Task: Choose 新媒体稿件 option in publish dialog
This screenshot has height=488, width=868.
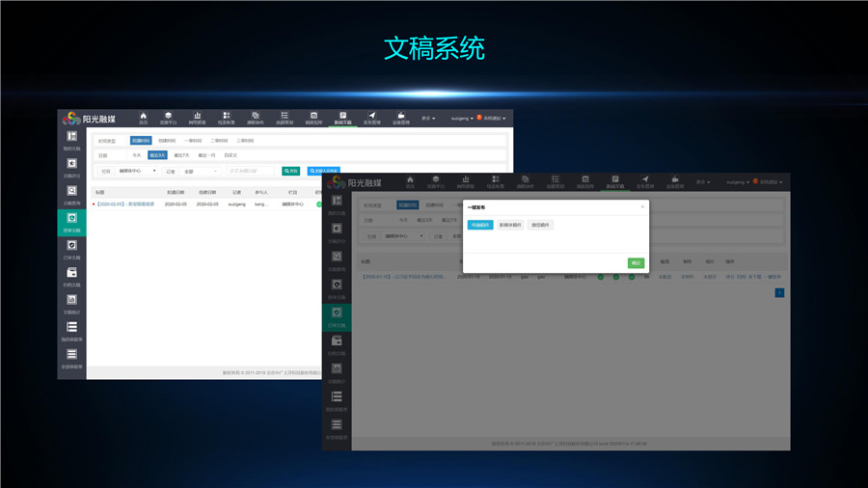Action: [x=510, y=225]
